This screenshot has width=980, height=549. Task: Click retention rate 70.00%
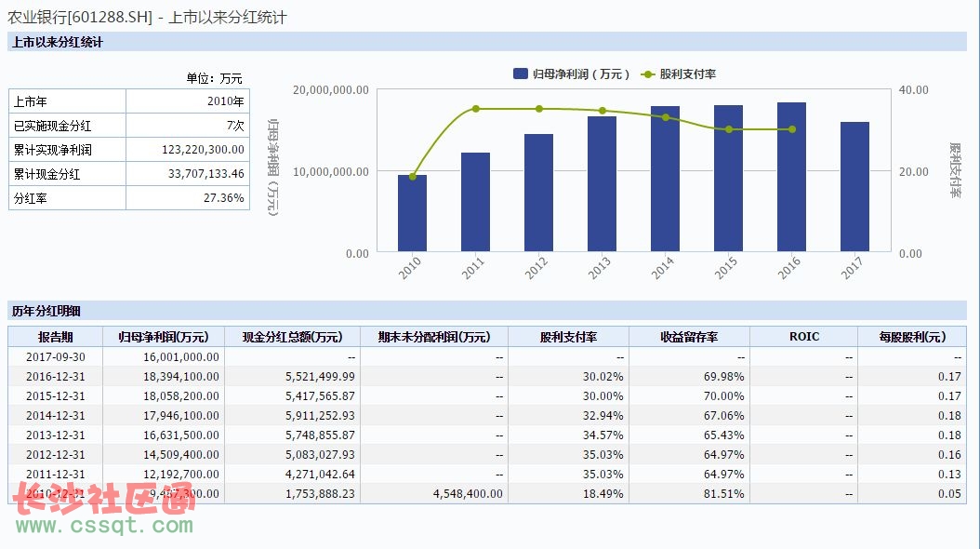[x=723, y=395]
